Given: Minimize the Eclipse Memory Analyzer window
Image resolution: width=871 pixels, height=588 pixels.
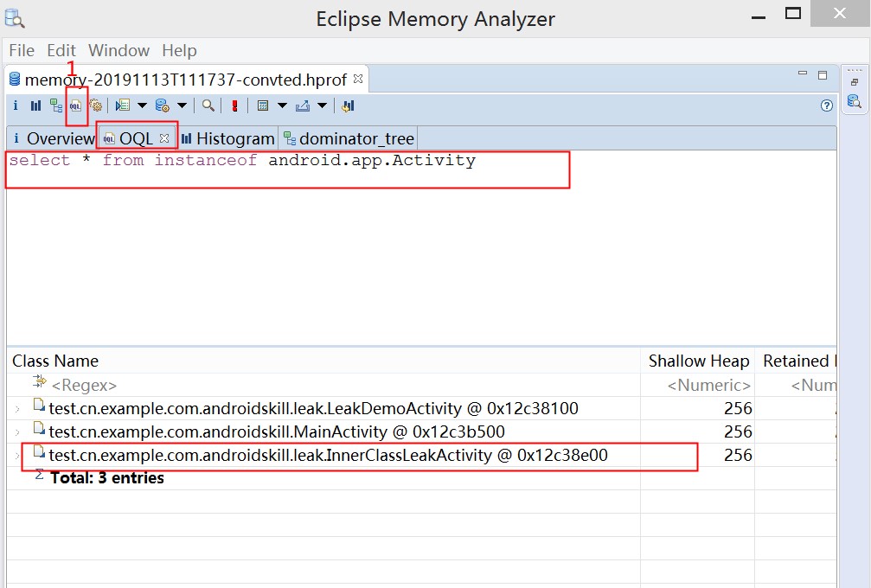Looking at the screenshot, I should 759,16.
